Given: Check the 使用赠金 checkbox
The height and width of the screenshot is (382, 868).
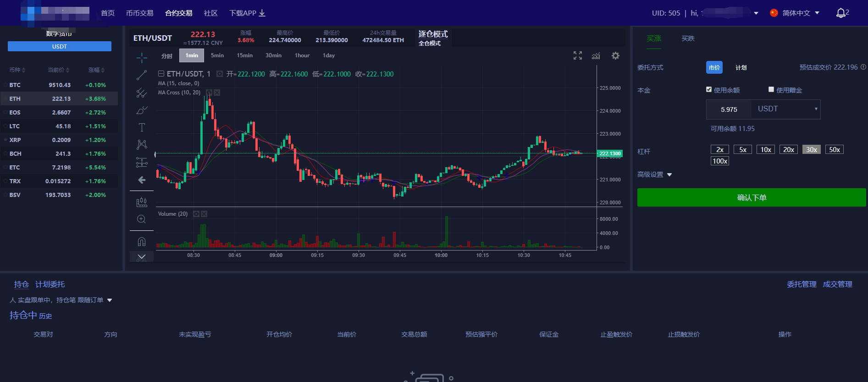Looking at the screenshot, I should point(771,90).
